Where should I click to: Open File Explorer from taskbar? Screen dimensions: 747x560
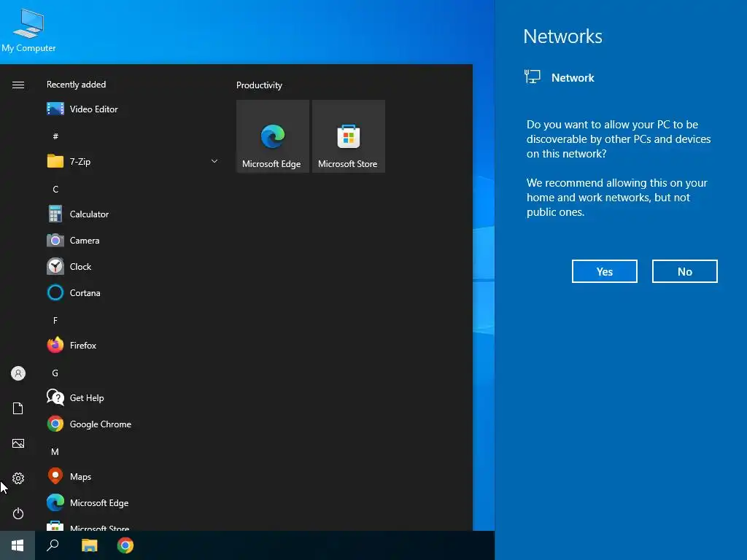pos(89,545)
